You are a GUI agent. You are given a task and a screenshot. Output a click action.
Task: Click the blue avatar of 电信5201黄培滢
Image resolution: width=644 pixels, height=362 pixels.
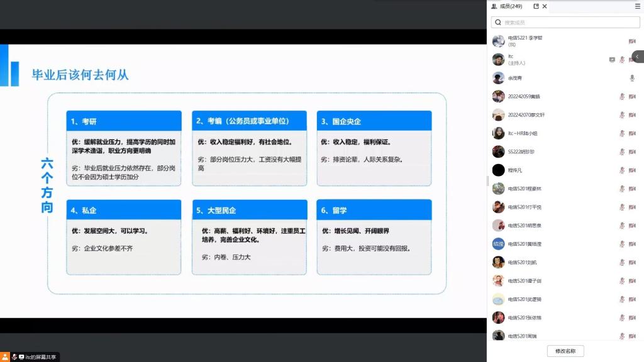(498, 244)
